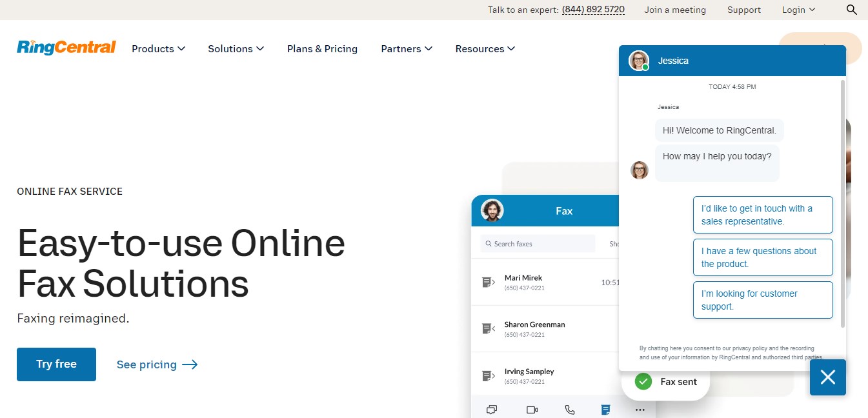The height and width of the screenshot is (418, 868).
Task: Open the Login dropdown
Action: pos(799,10)
